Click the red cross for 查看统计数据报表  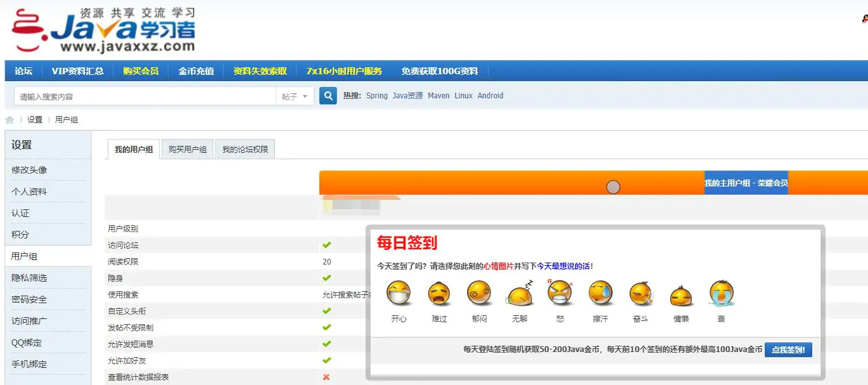point(326,377)
